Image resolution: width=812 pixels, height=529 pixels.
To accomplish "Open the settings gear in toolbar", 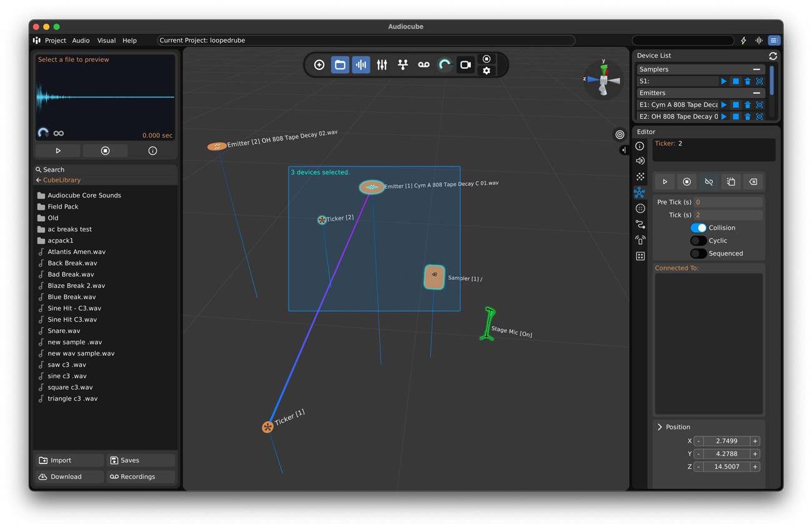I will point(487,71).
